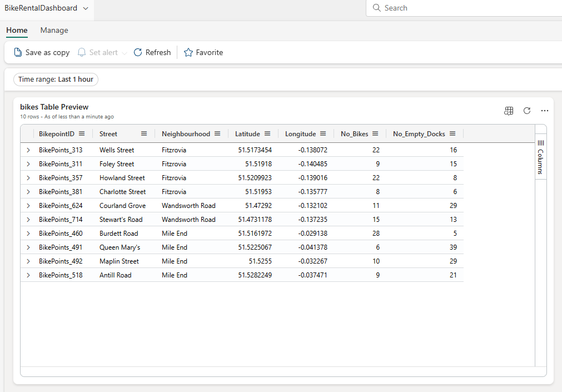Open the BikeRentalDashboard name dropdown

[x=85, y=8]
